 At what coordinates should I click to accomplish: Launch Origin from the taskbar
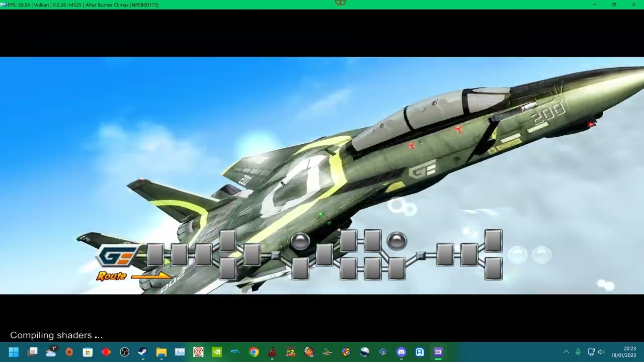69,352
